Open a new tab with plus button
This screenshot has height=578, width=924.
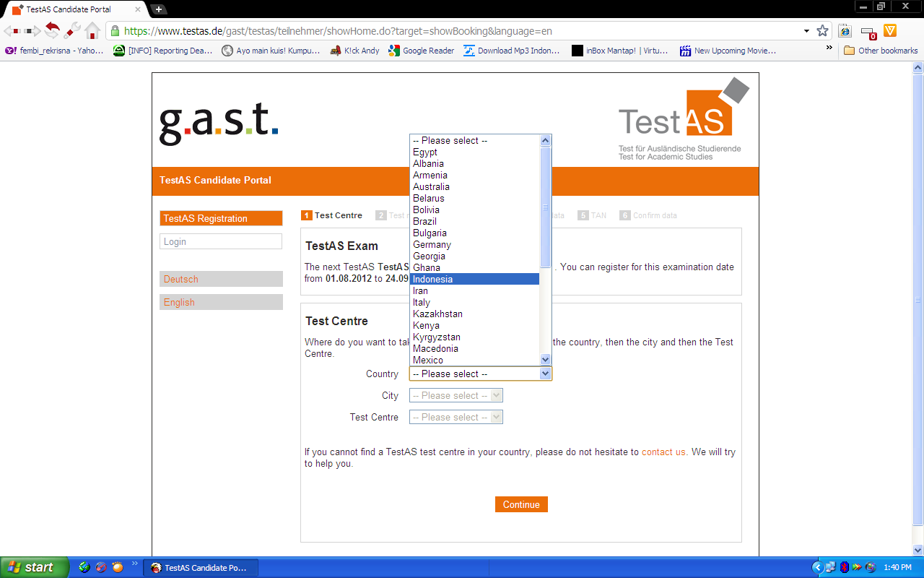(x=159, y=9)
